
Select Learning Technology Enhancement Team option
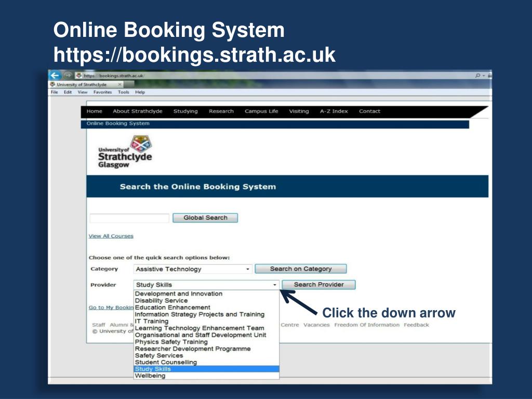point(206,328)
